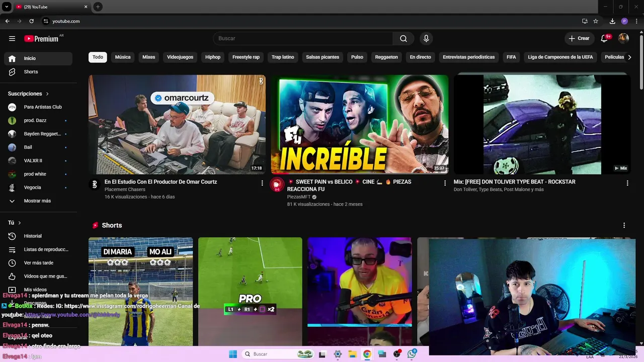Open Shorts section options menu
The width and height of the screenshot is (644, 362).
coord(624,225)
